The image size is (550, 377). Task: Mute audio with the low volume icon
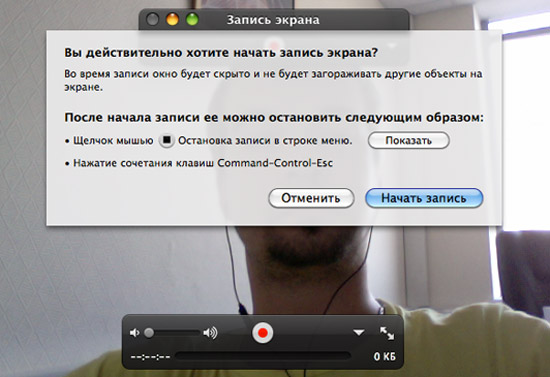click(x=134, y=332)
